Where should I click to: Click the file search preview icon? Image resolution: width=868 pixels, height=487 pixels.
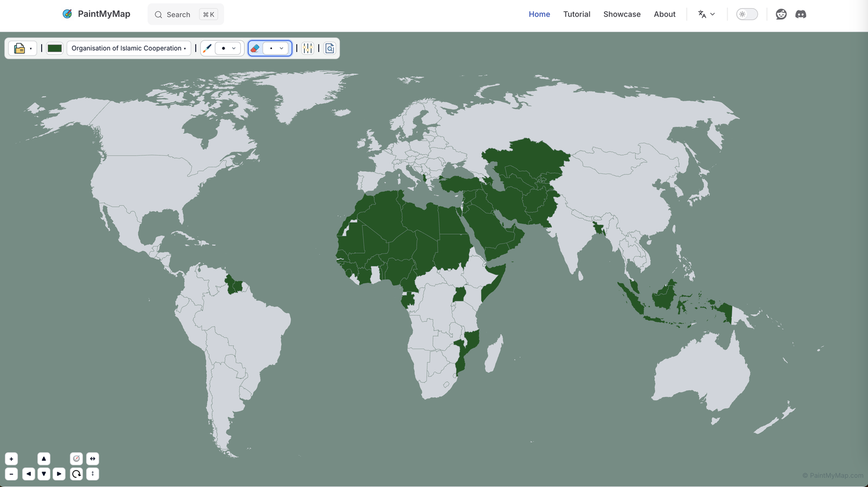pos(329,48)
